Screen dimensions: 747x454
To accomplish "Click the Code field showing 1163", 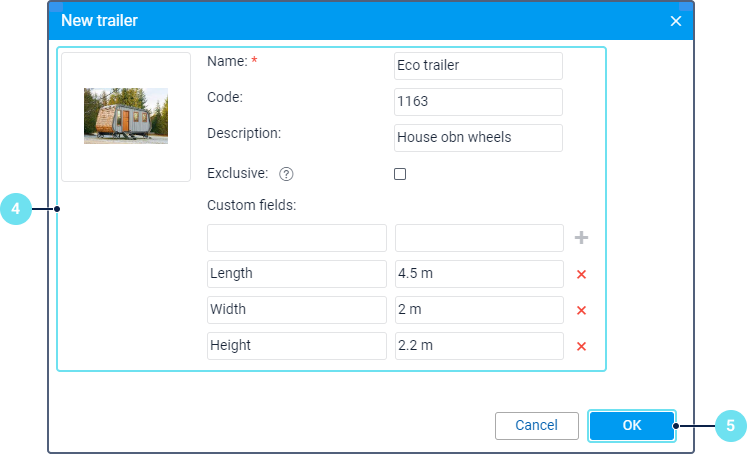I will pyautogui.click(x=478, y=102).
